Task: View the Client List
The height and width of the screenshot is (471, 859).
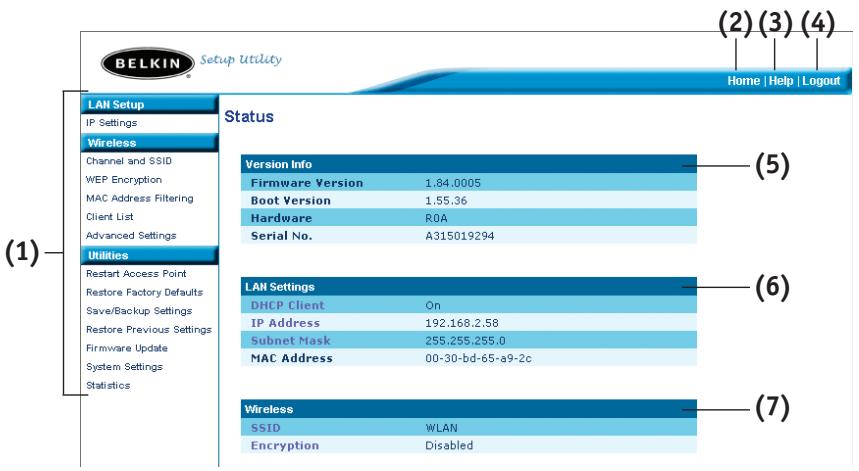Action: [x=110, y=217]
